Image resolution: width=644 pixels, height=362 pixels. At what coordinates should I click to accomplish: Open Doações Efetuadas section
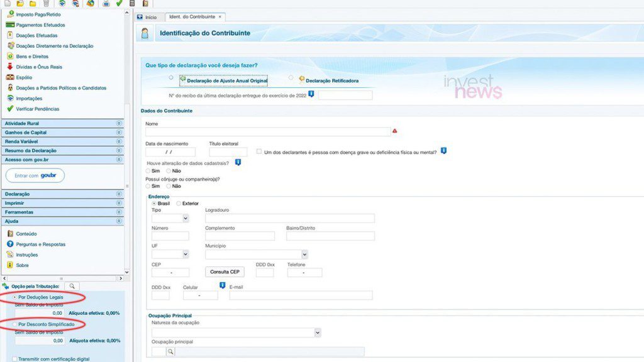(36, 36)
